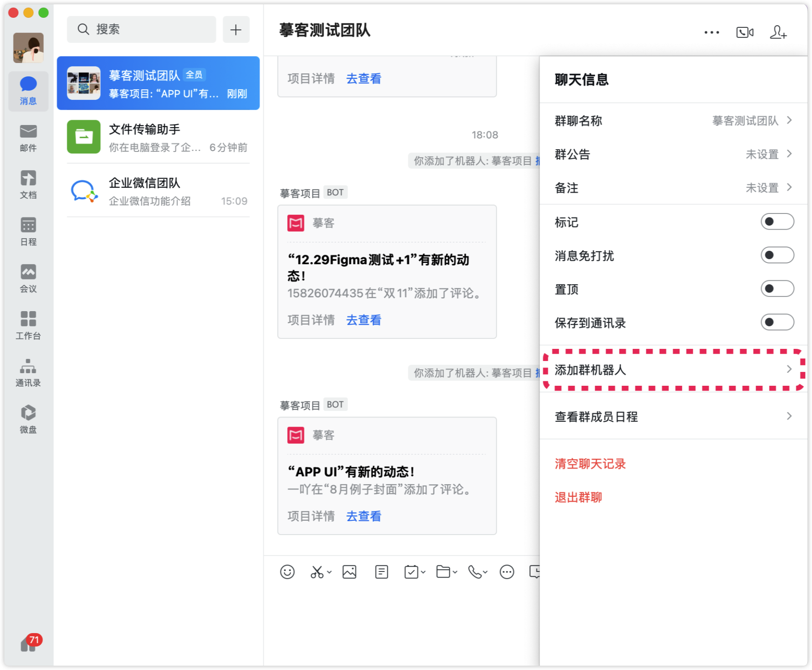This screenshot has width=812, height=670.
Task: Switch to 通讯录 contacts tab
Action: [x=28, y=372]
